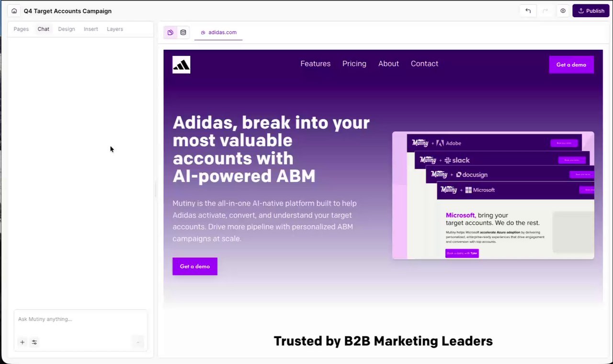The width and height of the screenshot is (613, 364).
Task: Undo the last change
Action: tap(528, 11)
